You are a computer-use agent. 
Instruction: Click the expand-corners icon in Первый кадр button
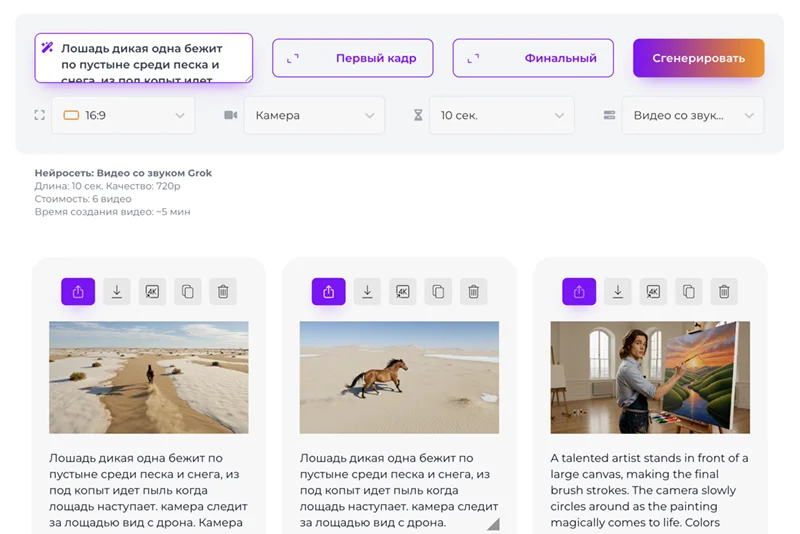[x=293, y=59]
